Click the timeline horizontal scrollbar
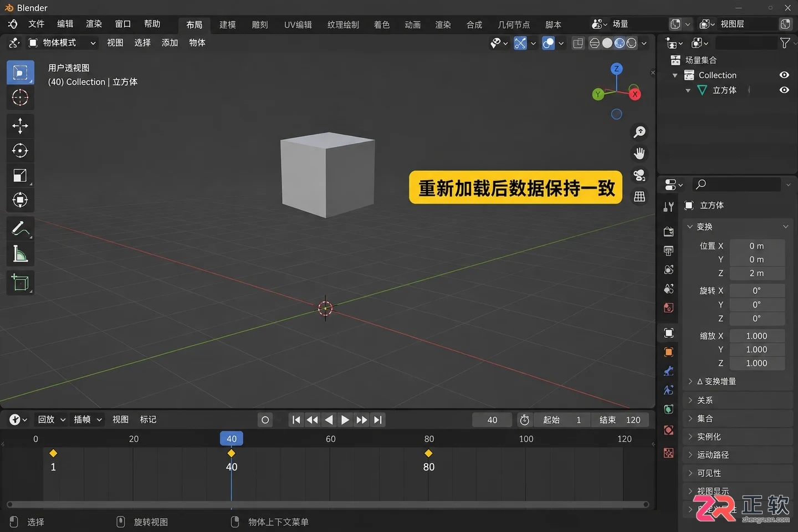The image size is (798, 532). pos(328,504)
